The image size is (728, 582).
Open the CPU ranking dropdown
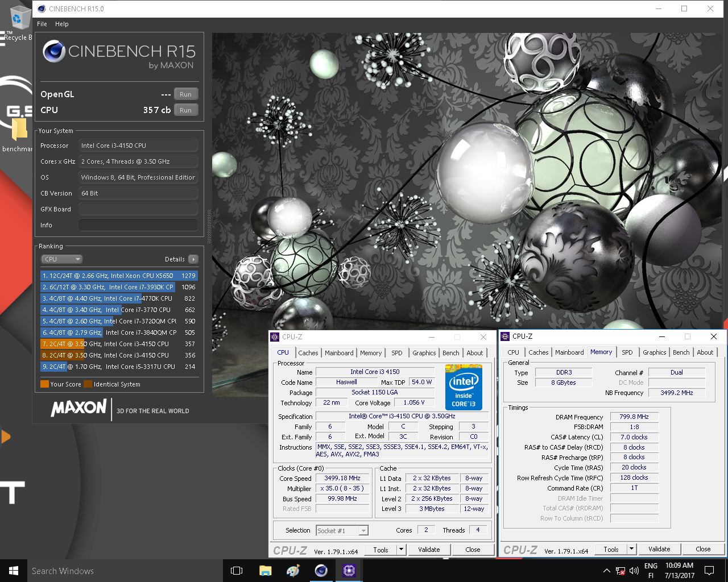pos(62,259)
